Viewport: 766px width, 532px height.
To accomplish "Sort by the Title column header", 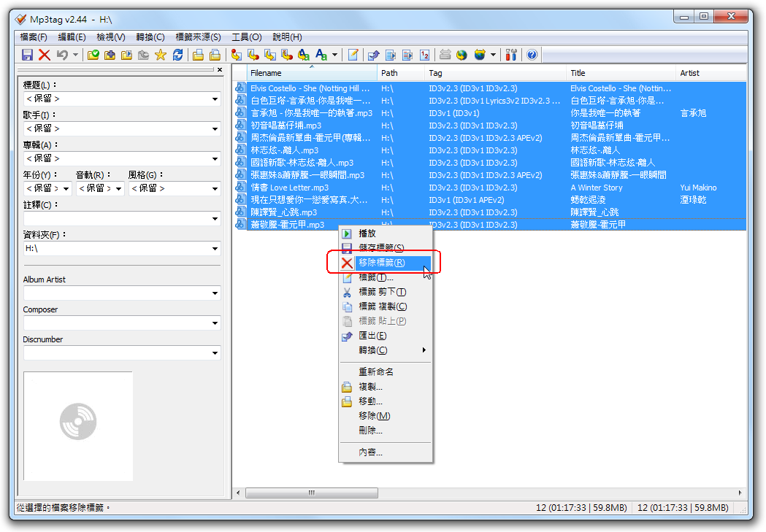I will click(x=621, y=73).
